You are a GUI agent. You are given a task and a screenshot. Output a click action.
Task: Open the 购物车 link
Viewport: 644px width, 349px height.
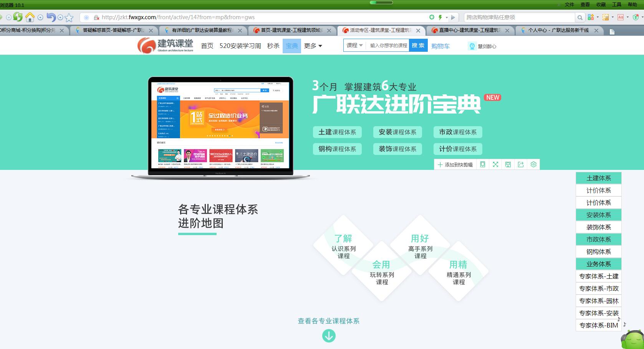point(440,46)
